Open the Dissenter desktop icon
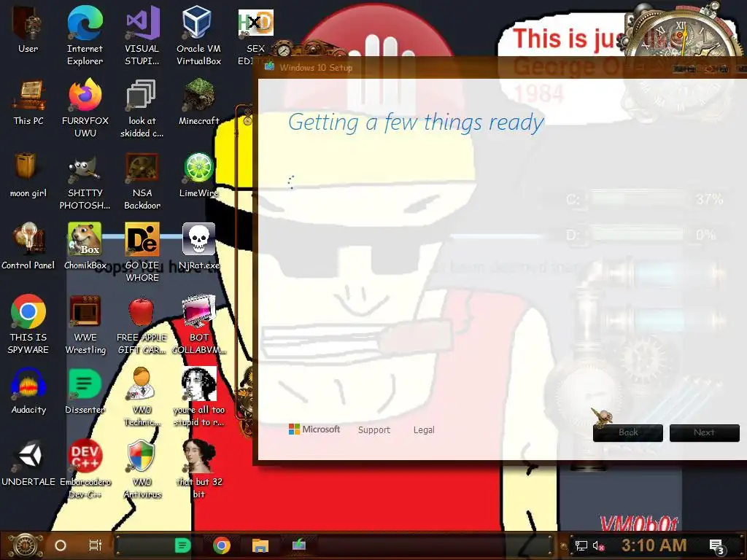 click(85, 391)
